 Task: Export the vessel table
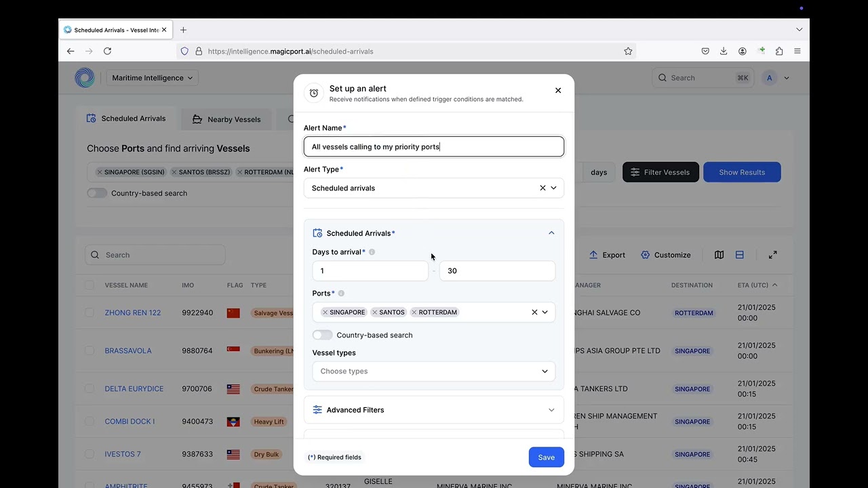607,255
